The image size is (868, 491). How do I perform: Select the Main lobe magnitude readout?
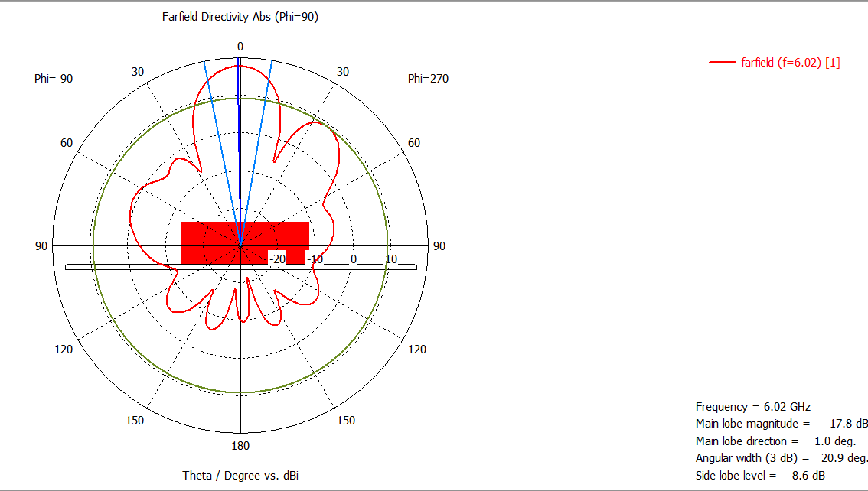(x=781, y=424)
